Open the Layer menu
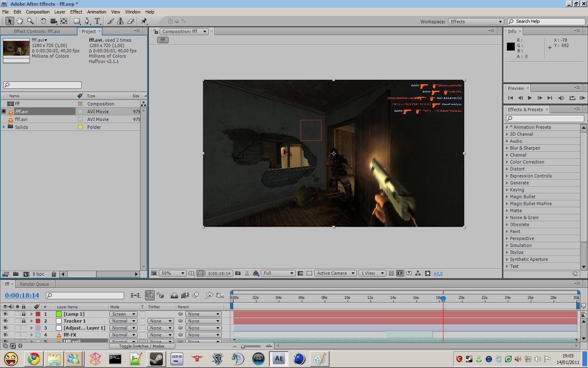This screenshot has width=588, height=368. 60,12
